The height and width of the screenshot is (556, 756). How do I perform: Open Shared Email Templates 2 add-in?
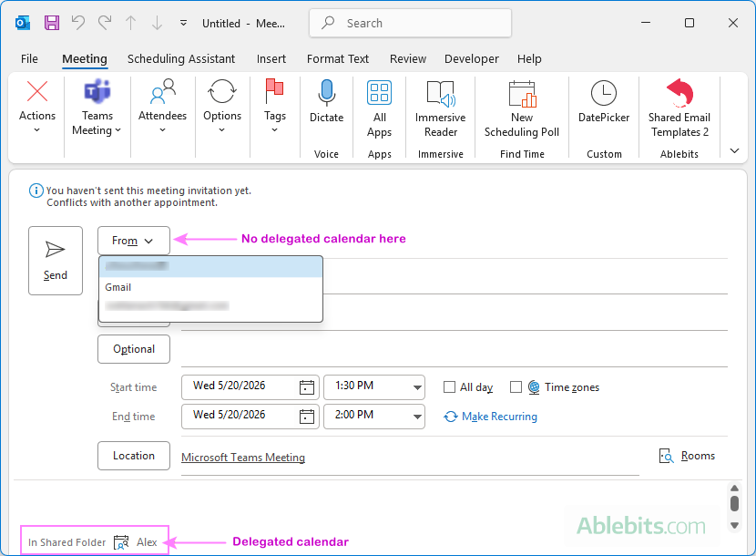pos(679,108)
